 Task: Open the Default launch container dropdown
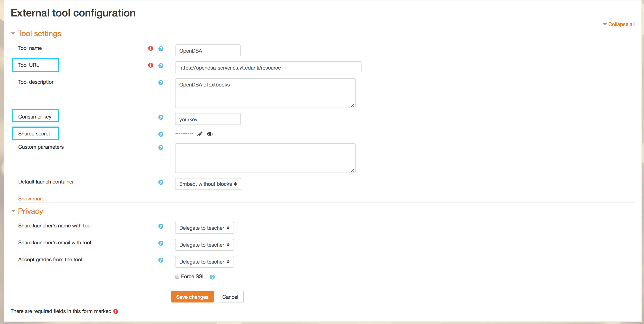208,184
